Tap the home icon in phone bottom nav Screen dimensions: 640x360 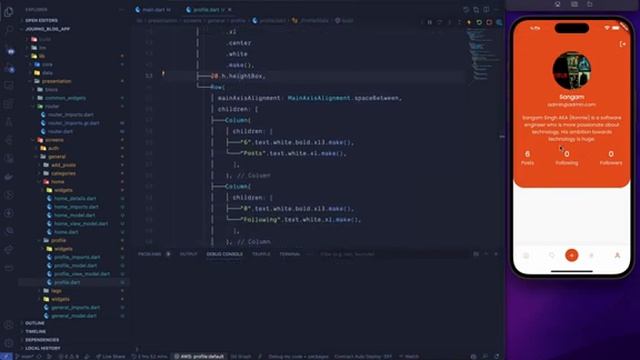(526, 256)
